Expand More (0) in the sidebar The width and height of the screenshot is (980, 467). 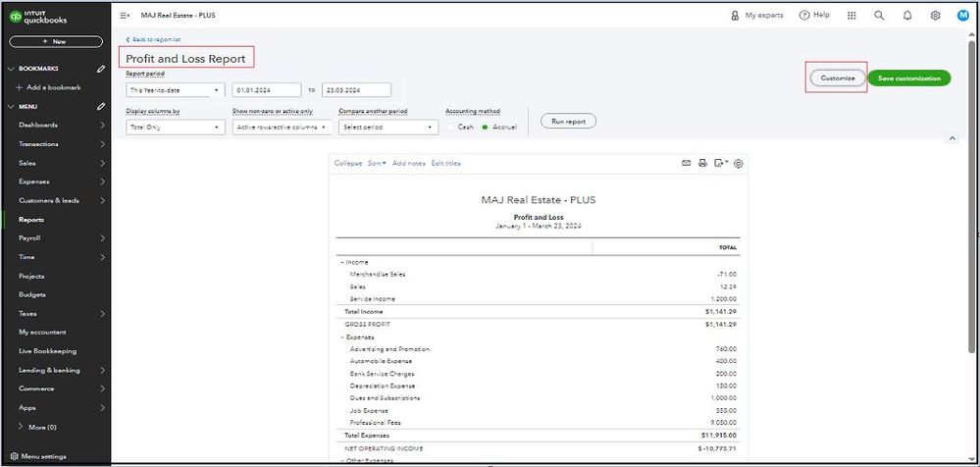pos(38,427)
